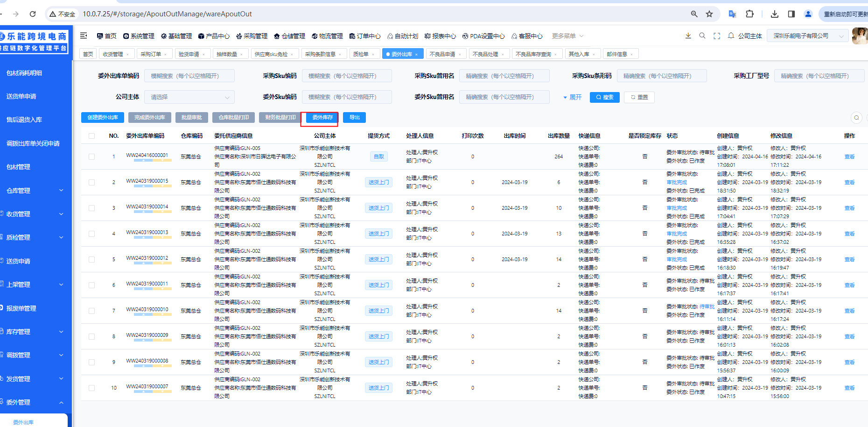Close the 委外出库 tab
Viewport: 868px width, 427px height.
pyautogui.click(x=416, y=54)
